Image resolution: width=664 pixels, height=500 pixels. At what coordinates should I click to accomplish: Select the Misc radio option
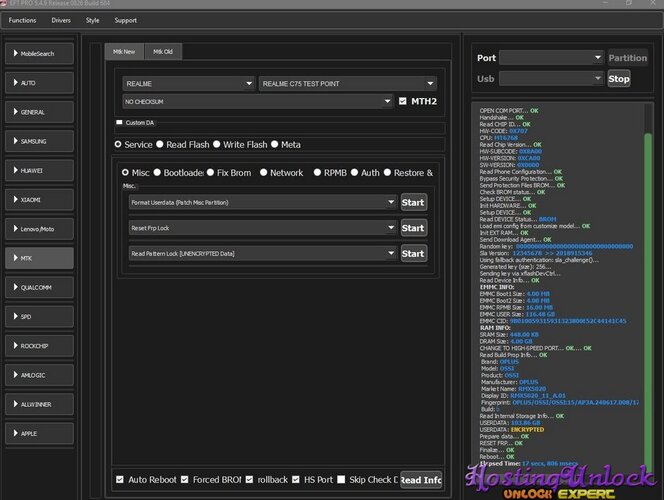click(x=125, y=172)
